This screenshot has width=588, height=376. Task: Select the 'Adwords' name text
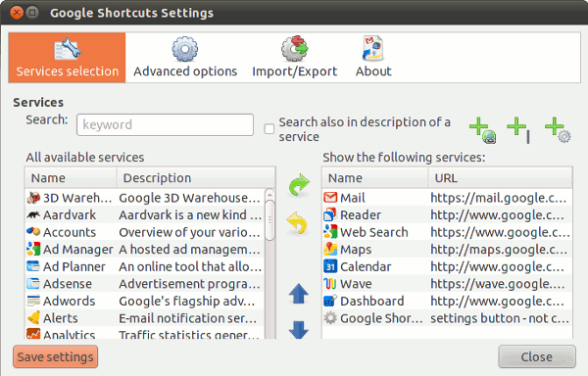click(x=69, y=302)
